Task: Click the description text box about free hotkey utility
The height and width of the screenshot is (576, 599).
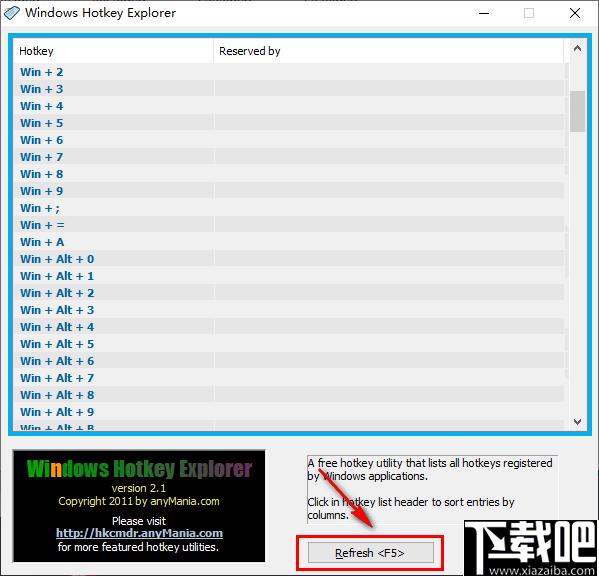Action: (432, 489)
